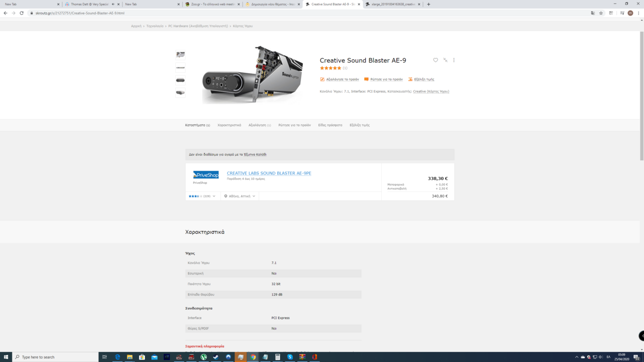Click the Κάρτες Ήχου breadcrumb link
Screen dimensions: 644x362
pos(243,26)
